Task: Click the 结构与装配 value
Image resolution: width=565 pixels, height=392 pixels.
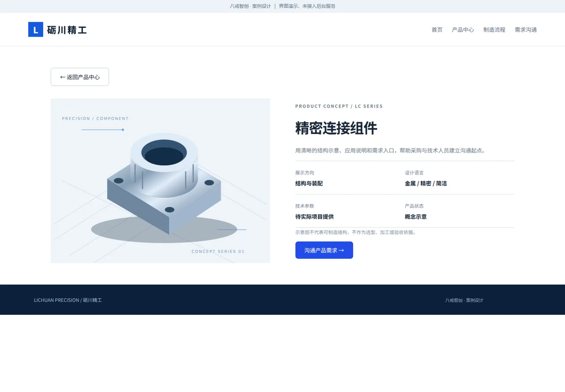Action: point(309,183)
